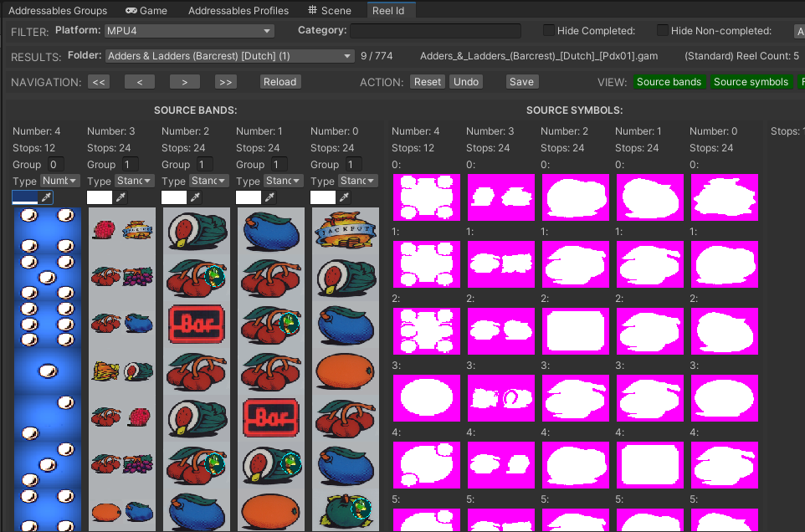Enable the Hide Completed checkbox

pos(548,30)
